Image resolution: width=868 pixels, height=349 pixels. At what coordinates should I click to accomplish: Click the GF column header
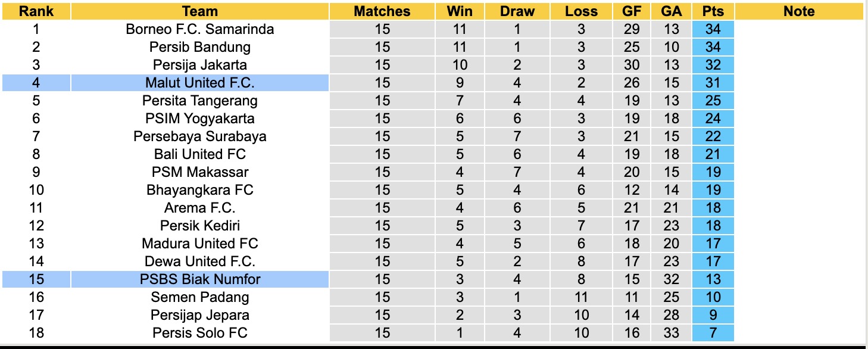click(631, 11)
